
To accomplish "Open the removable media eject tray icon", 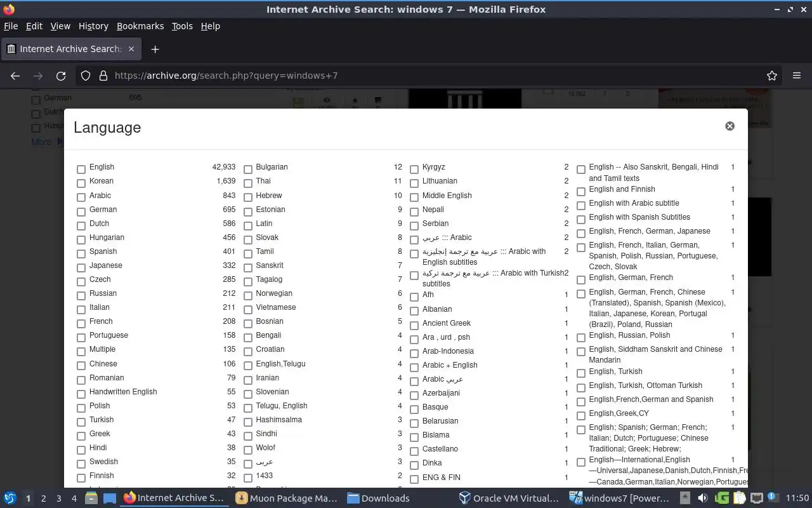I will 685,498.
